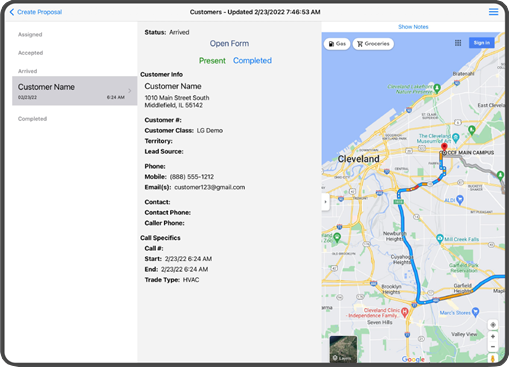Screen dimensions: 509x367
Task: Click the Groceries filter chip on map
Action: [373, 44]
